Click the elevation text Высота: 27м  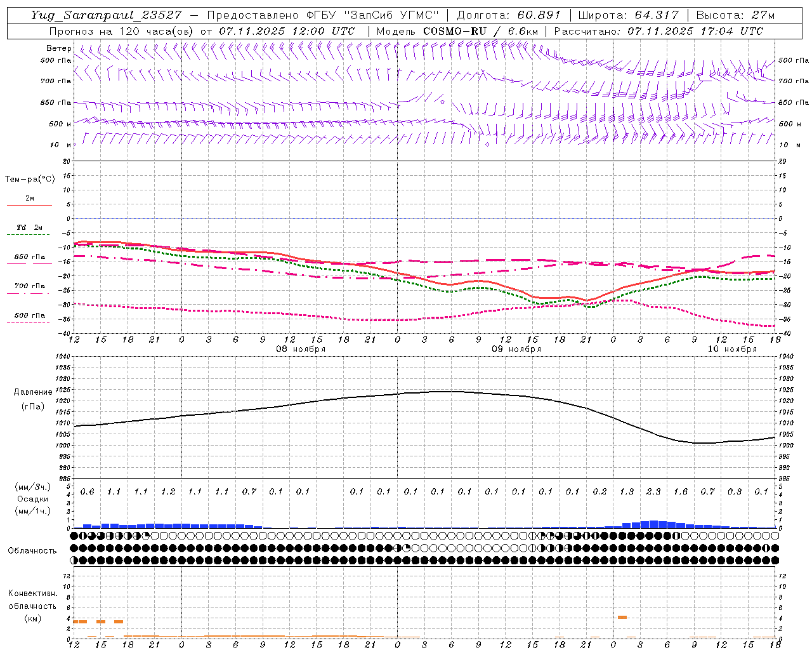[735, 15]
